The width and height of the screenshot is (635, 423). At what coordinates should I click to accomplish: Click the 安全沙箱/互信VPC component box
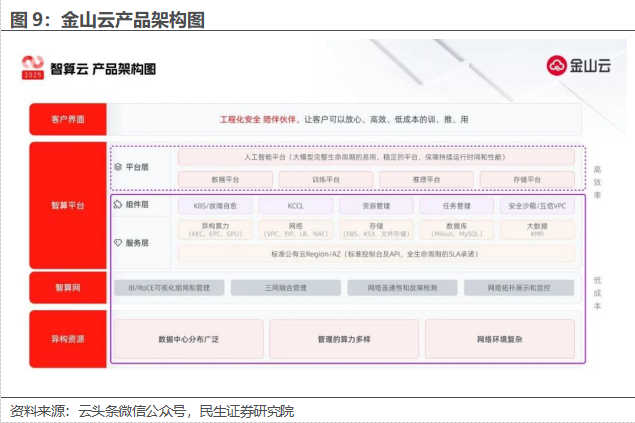537,206
